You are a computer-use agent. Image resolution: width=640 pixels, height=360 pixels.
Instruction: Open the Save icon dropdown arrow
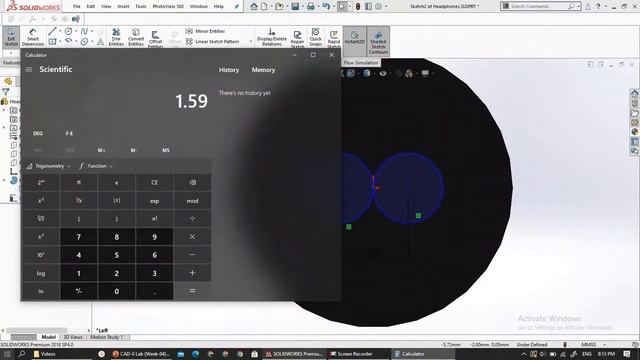tap(302, 6)
